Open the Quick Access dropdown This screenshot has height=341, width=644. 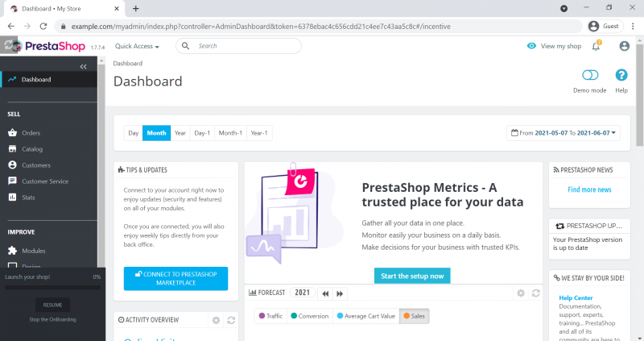pyautogui.click(x=137, y=47)
